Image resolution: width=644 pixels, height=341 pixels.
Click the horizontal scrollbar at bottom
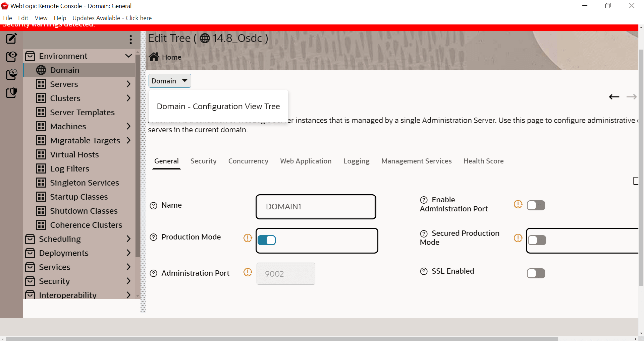pyautogui.click(x=282, y=339)
